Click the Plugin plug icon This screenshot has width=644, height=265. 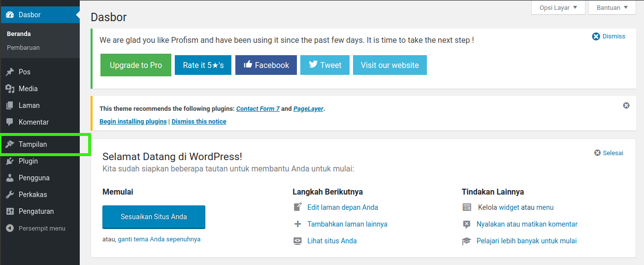click(10, 161)
